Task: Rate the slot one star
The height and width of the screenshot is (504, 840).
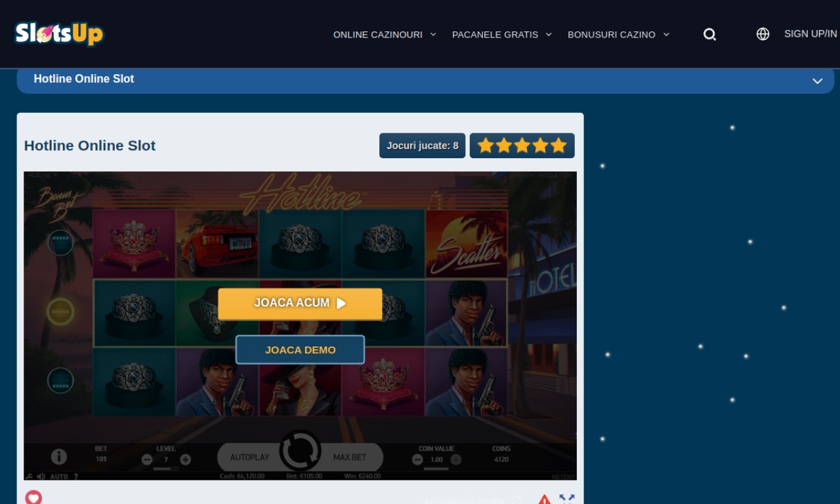Action: 486,146
